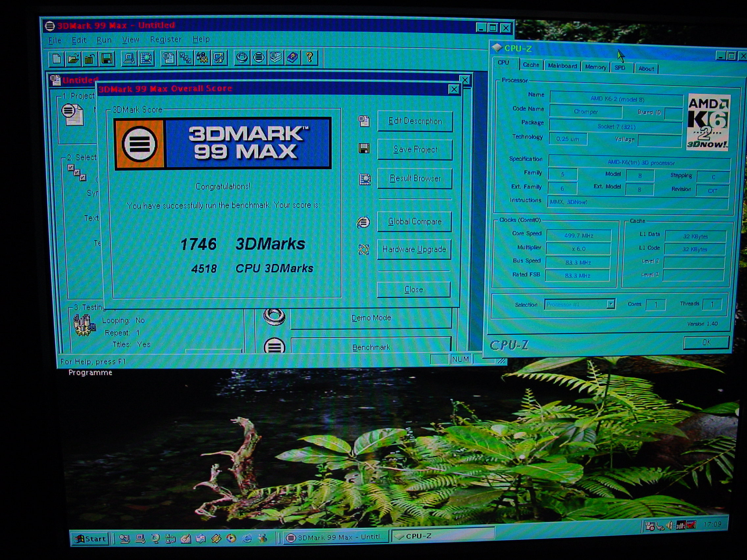Open the Run menu
This screenshot has height=560, width=747.
pos(104,40)
